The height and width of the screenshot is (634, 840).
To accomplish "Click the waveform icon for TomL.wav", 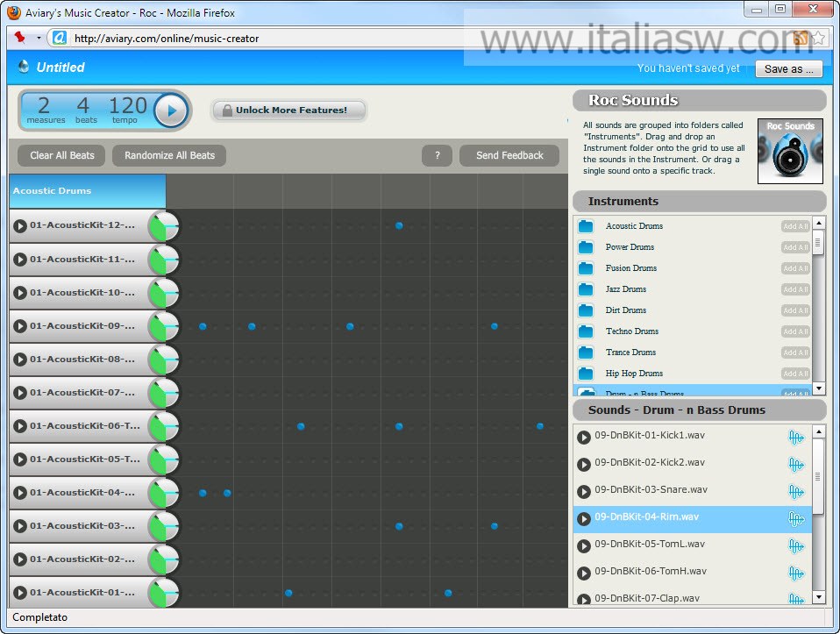I will pyautogui.click(x=796, y=546).
